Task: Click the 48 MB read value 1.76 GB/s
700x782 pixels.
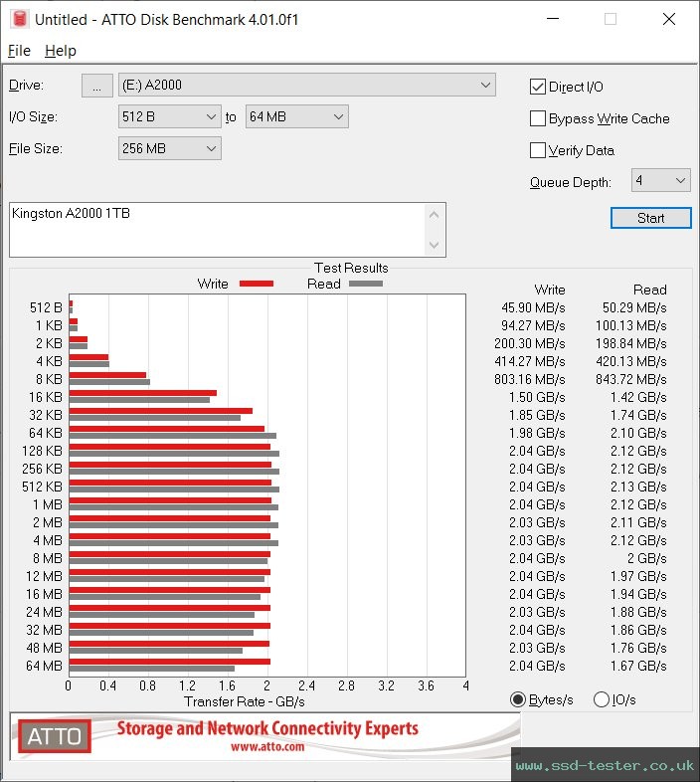Action: 638,648
